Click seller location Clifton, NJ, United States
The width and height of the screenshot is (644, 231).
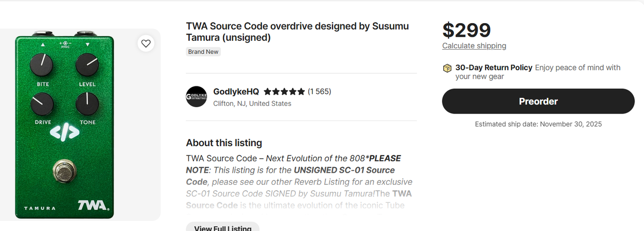tap(252, 103)
